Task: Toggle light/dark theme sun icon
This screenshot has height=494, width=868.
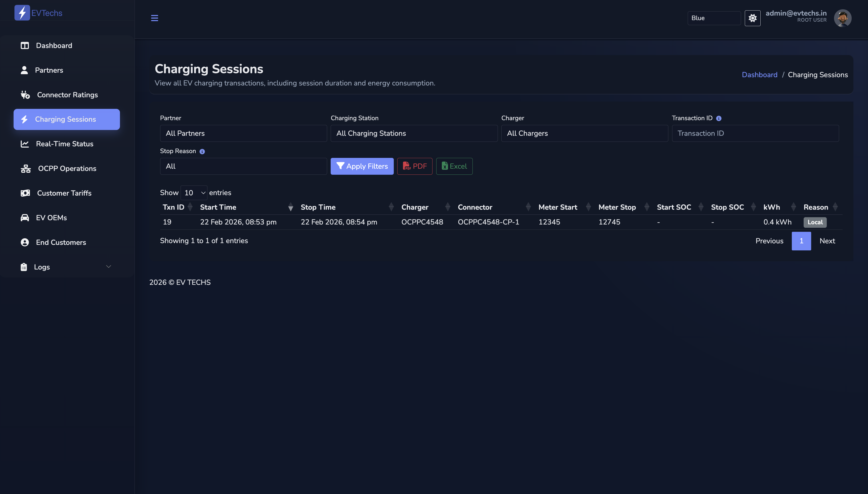Action: 752,18
